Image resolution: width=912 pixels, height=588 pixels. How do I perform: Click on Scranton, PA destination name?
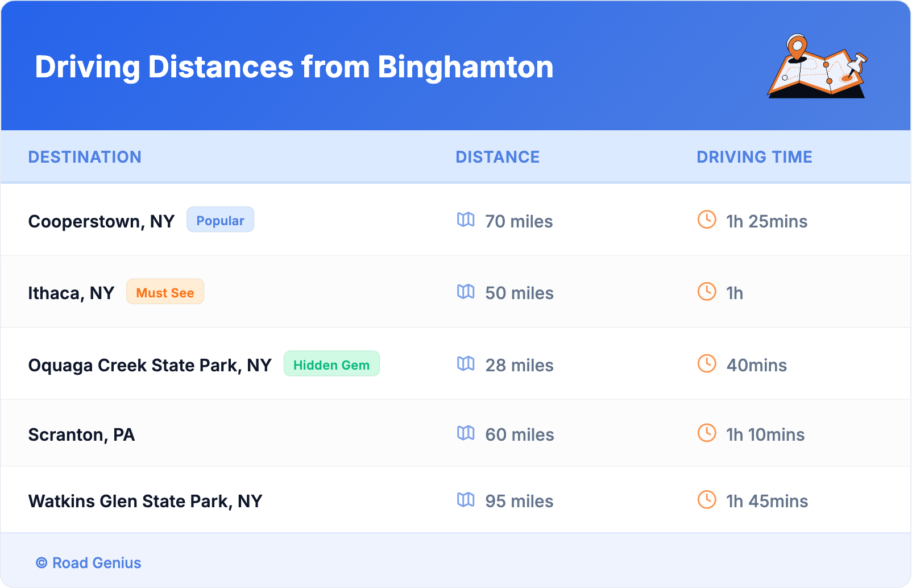point(81,434)
